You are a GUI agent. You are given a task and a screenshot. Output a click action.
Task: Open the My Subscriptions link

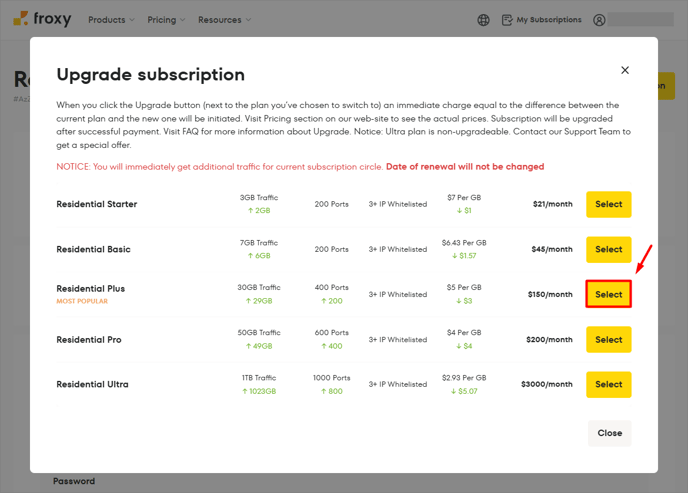[x=548, y=20]
